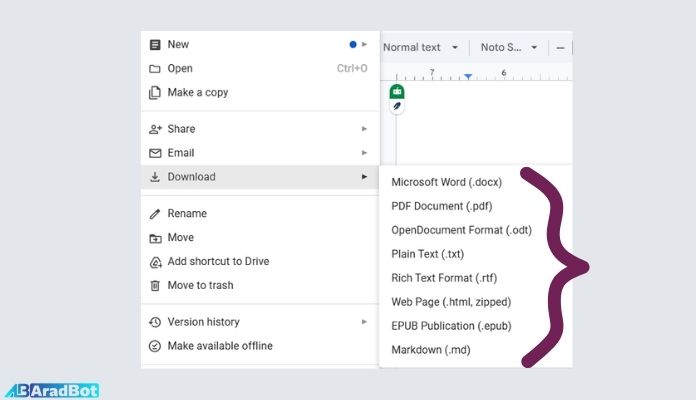Viewport: 696px width, 400px height.
Task: Click the New document icon
Action: point(155,45)
